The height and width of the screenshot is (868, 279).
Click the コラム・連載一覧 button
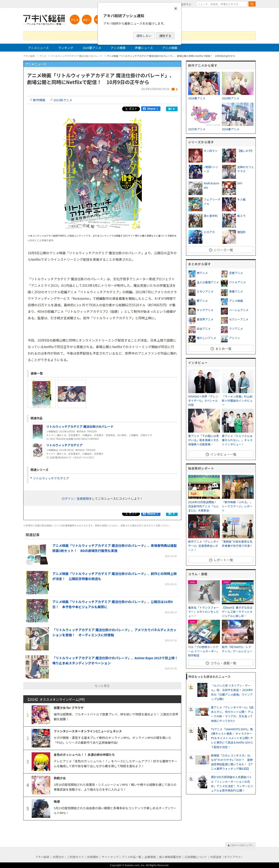221,663
